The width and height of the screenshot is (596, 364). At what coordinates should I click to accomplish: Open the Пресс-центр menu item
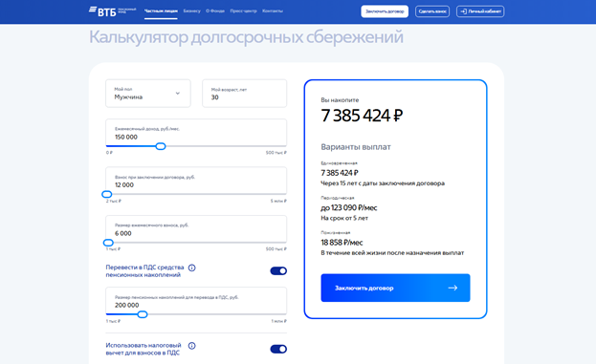pyautogui.click(x=243, y=11)
